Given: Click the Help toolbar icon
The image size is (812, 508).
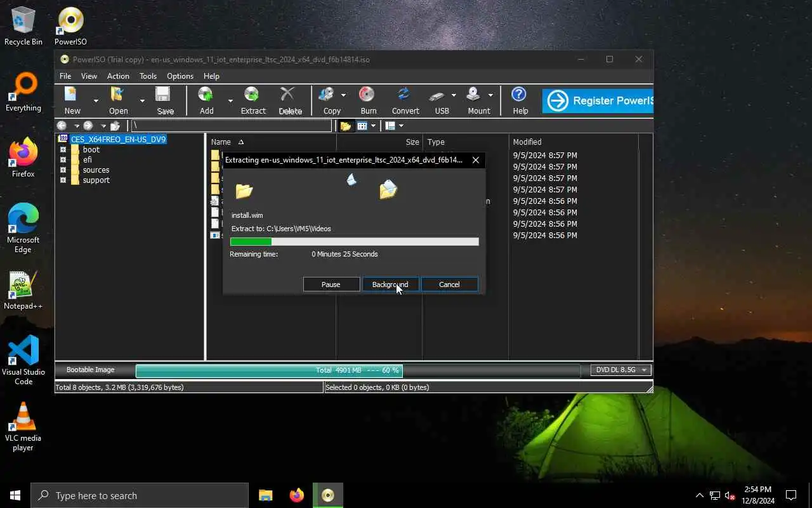Looking at the screenshot, I should coord(520,100).
